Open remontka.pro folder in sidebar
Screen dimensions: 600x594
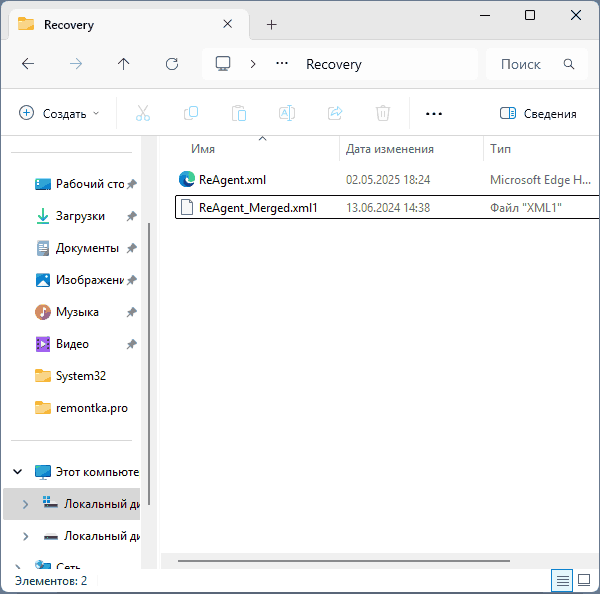click(x=81, y=408)
